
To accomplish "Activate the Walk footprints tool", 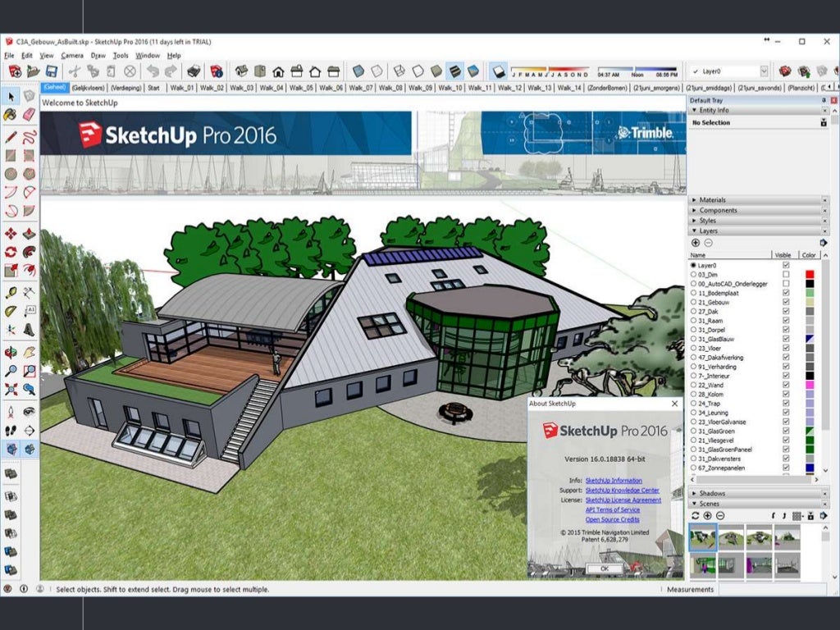I will (11, 430).
